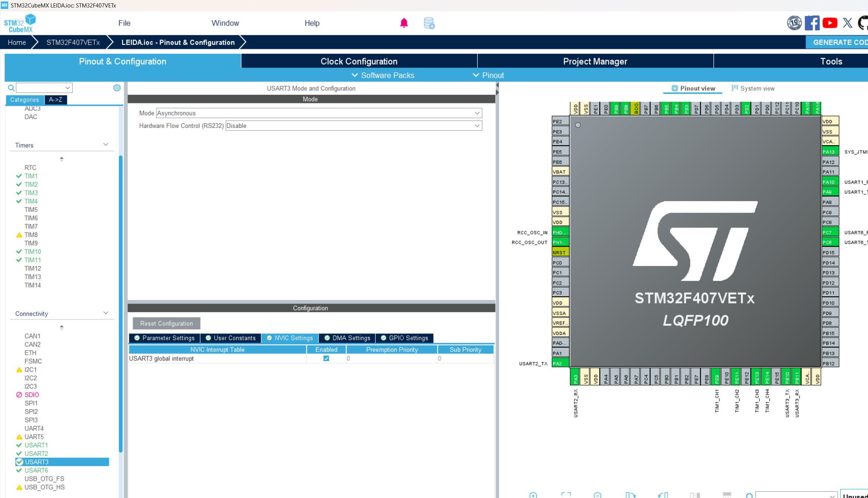Collapse the Timers category

click(x=105, y=145)
